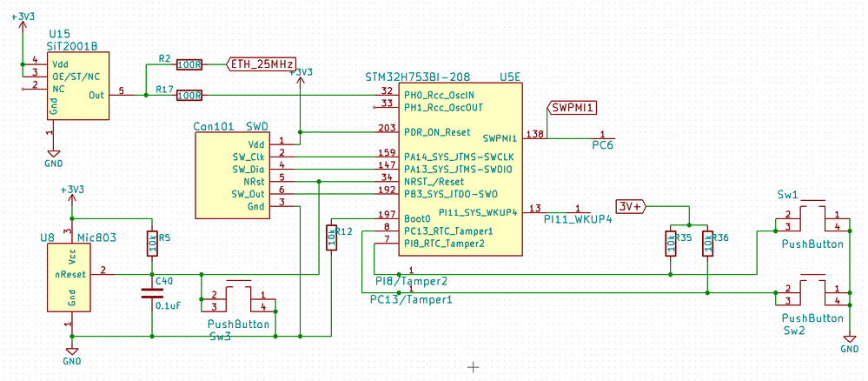
Task: Click the PC13_RTC_Tamper1 pin name
Action: click(448, 231)
